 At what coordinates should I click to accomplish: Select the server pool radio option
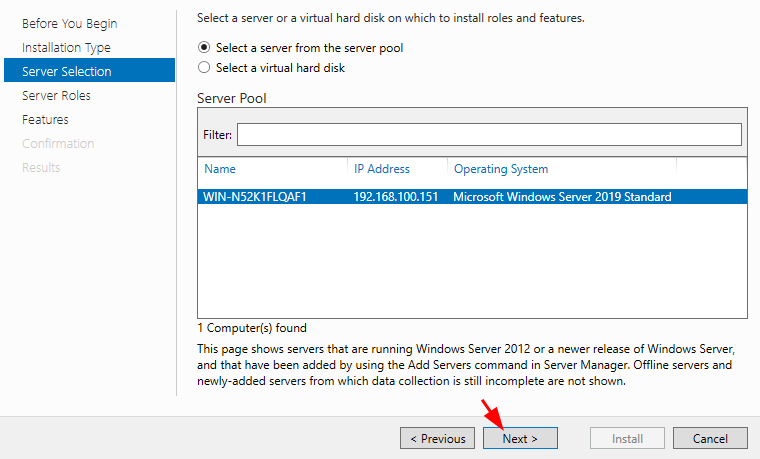pyautogui.click(x=204, y=47)
